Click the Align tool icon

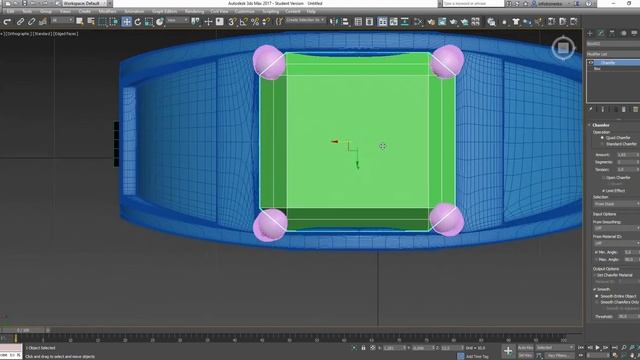(x=345, y=22)
